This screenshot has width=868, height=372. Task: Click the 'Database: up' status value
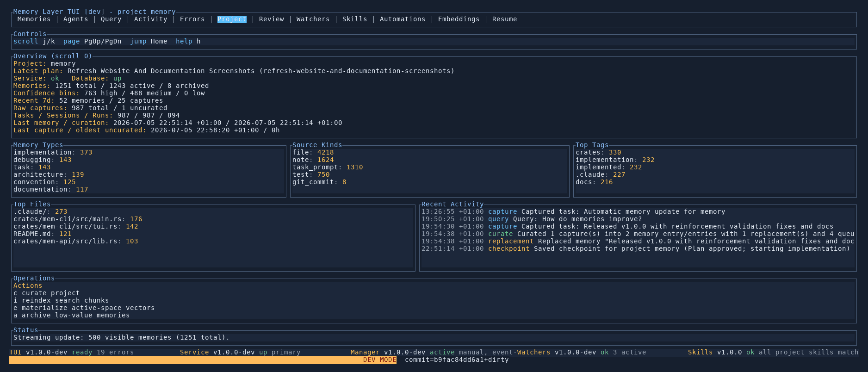coord(96,78)
